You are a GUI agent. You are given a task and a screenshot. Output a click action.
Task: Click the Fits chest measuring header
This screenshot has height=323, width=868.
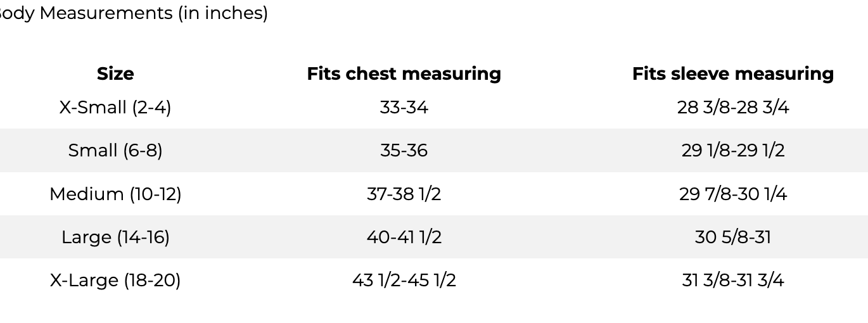pyautogui.click(x=404, y=73)
